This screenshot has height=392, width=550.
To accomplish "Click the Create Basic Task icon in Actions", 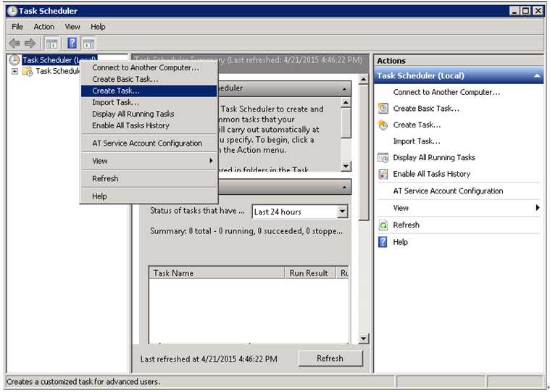I will pyautogui.click(x=383, y=109).
